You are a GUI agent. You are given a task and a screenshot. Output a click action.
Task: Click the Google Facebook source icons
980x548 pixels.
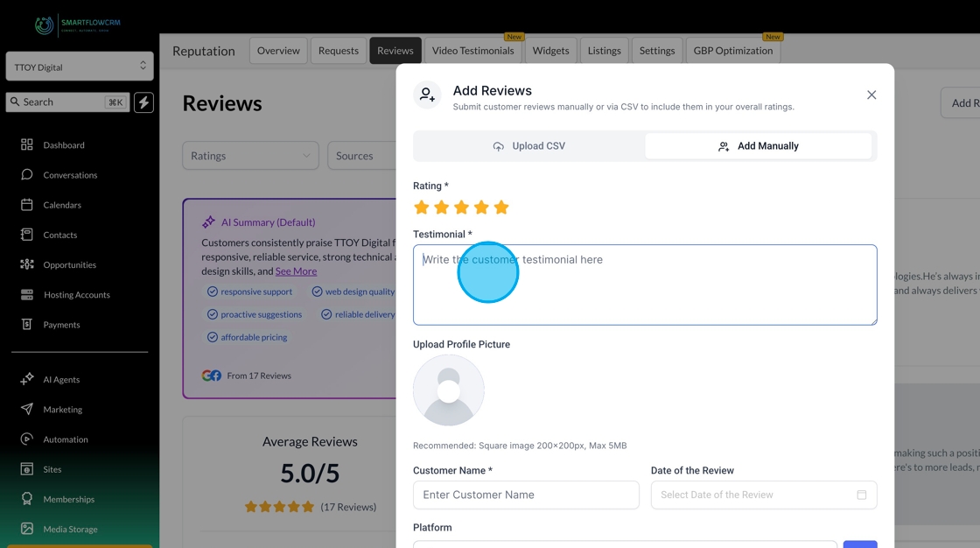211,376
